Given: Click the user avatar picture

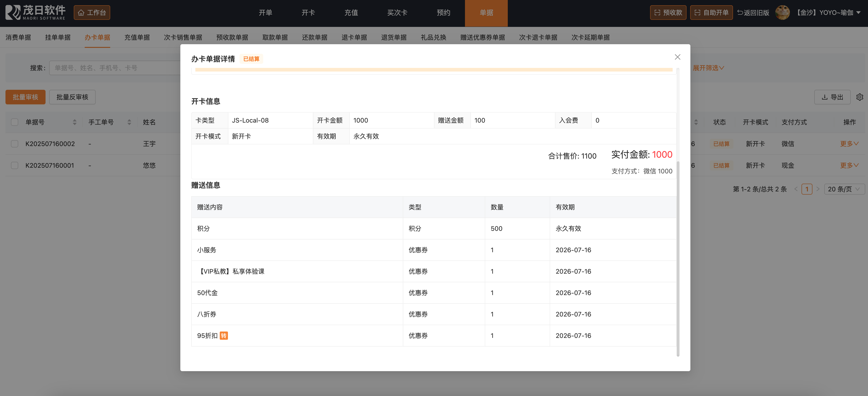Looking at the screenshot, I should [782, 13].
